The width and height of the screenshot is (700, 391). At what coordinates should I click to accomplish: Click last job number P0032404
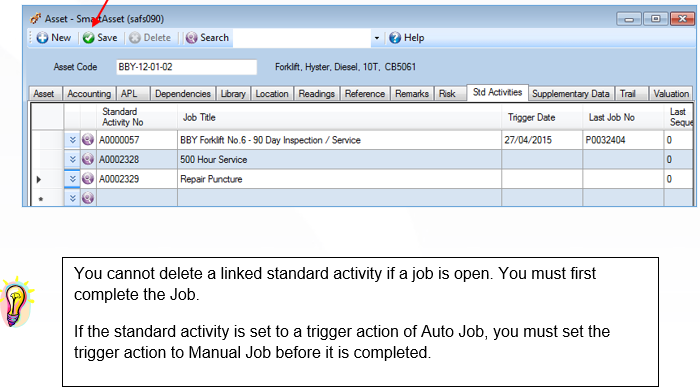pos(605,140)
